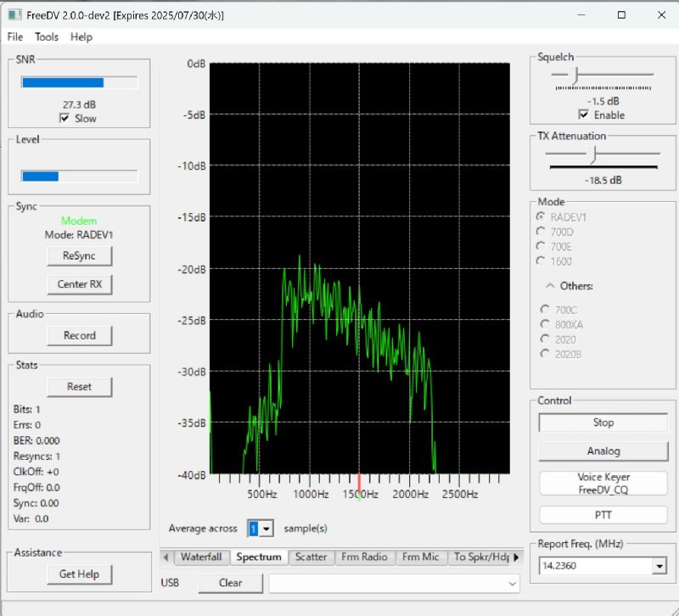The image size is (679, 616).
Task: Open the Tools menu
Action: (47, 36)
